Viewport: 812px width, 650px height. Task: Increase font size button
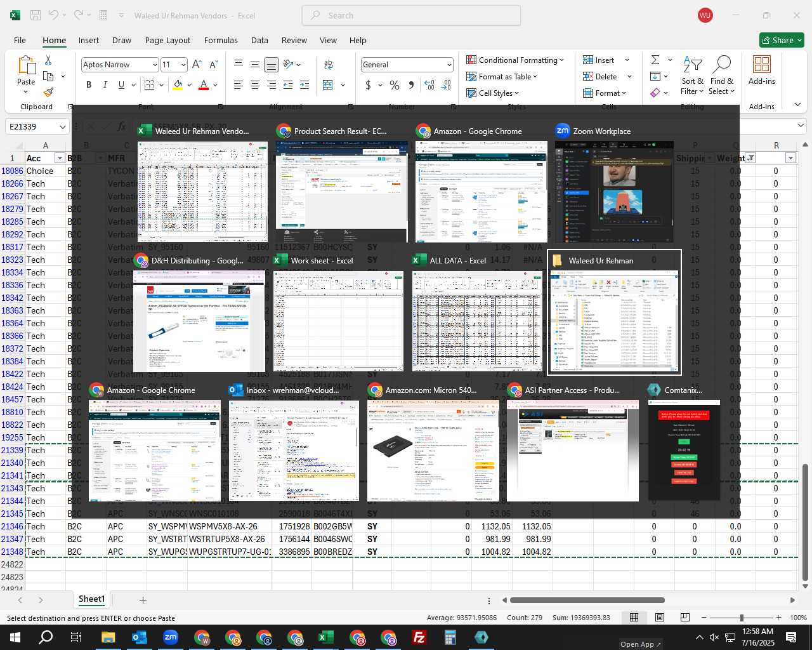tap(197, 65)
